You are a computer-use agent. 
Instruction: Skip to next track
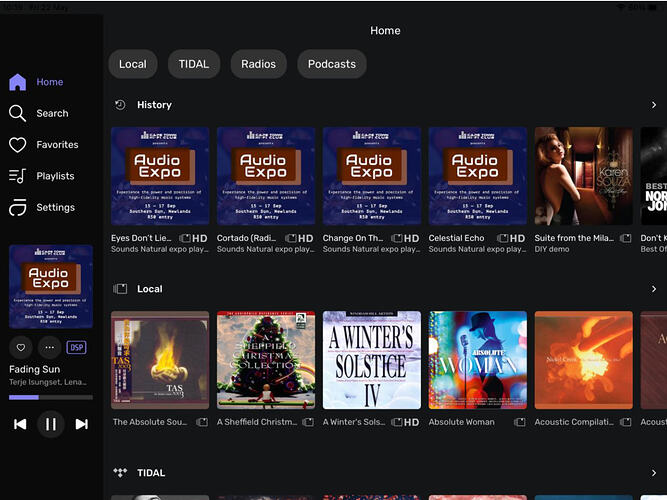pos(81,424)
